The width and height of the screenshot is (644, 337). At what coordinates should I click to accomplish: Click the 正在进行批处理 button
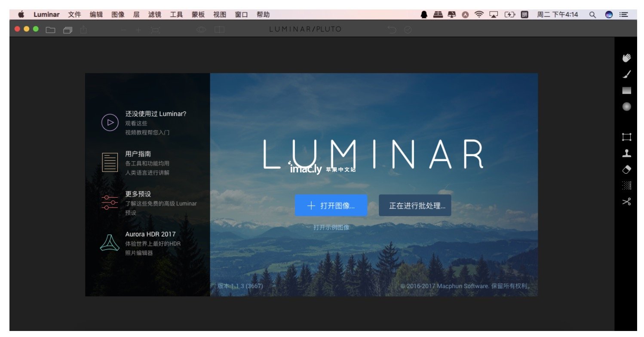[415, 205]
